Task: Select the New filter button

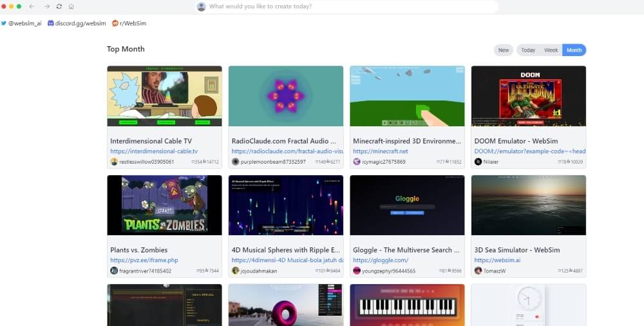Action: (x=503, y=50)
